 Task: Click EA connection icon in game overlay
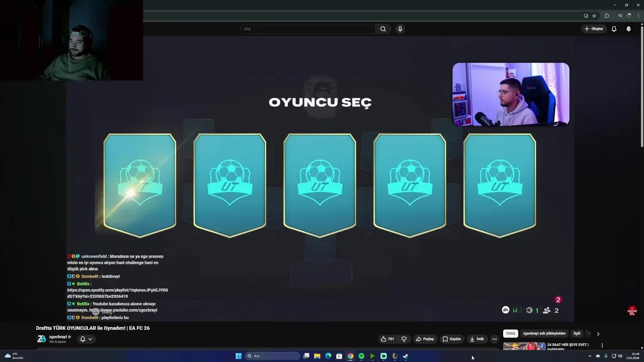tap(506, 310)
